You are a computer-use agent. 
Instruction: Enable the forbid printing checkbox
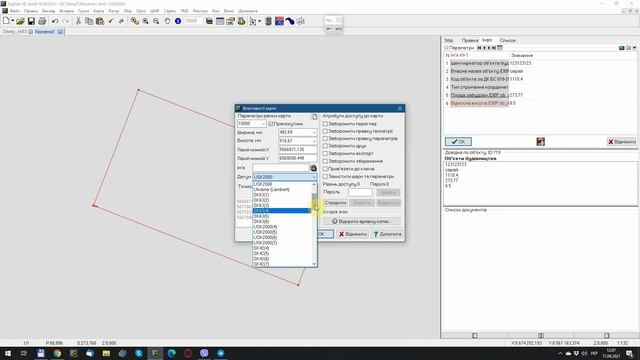(325, 146)
